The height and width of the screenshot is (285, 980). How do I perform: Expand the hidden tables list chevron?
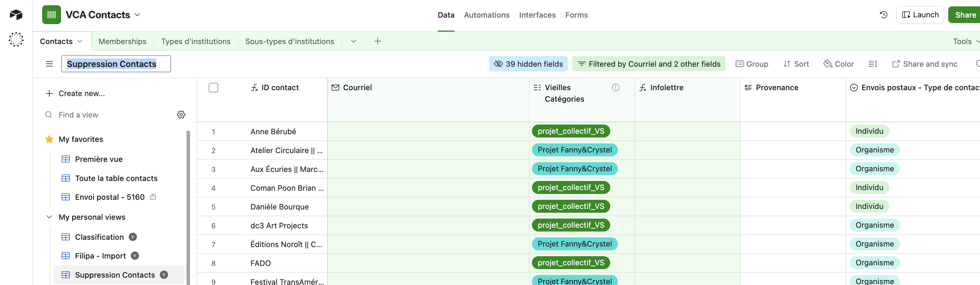pos(353,41)
